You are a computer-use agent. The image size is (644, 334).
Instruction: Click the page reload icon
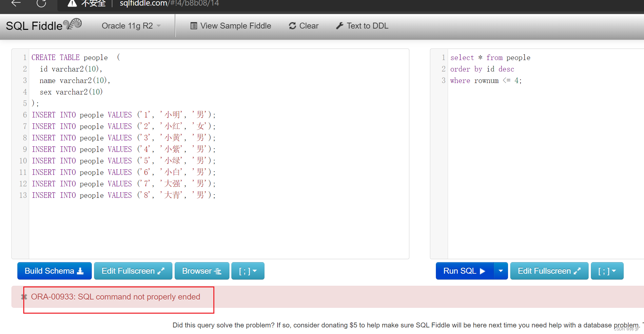click(41, 3)
